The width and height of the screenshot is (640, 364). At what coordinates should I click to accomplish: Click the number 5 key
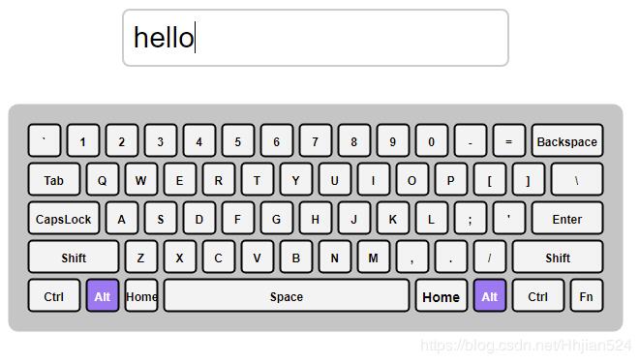pos(238,140)
